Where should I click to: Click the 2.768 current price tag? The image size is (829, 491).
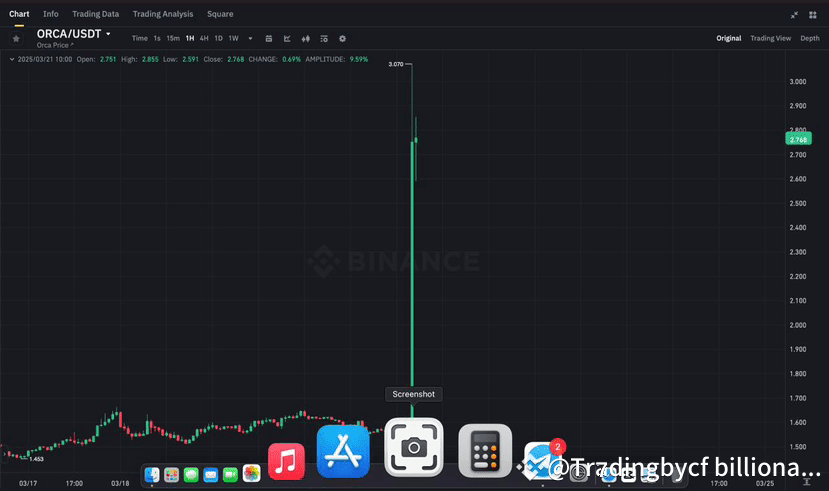pyautogui.click(x=798, y=140)
